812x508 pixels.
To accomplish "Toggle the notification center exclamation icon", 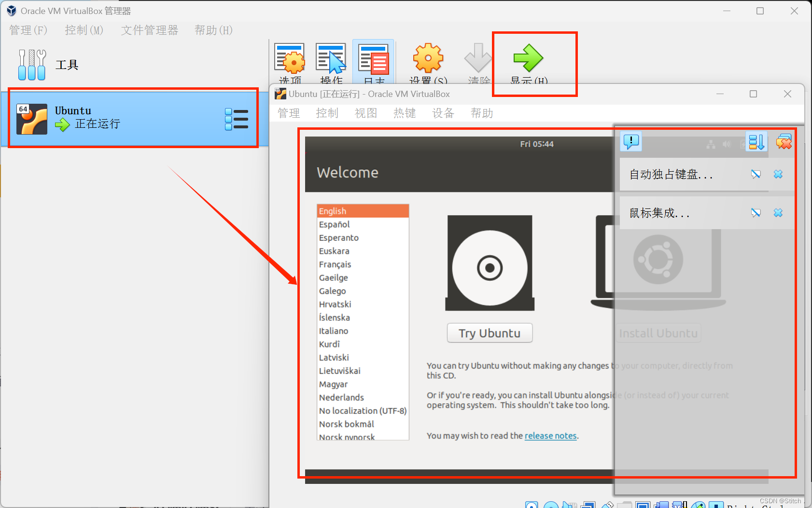I will click(x=631, y=141).
